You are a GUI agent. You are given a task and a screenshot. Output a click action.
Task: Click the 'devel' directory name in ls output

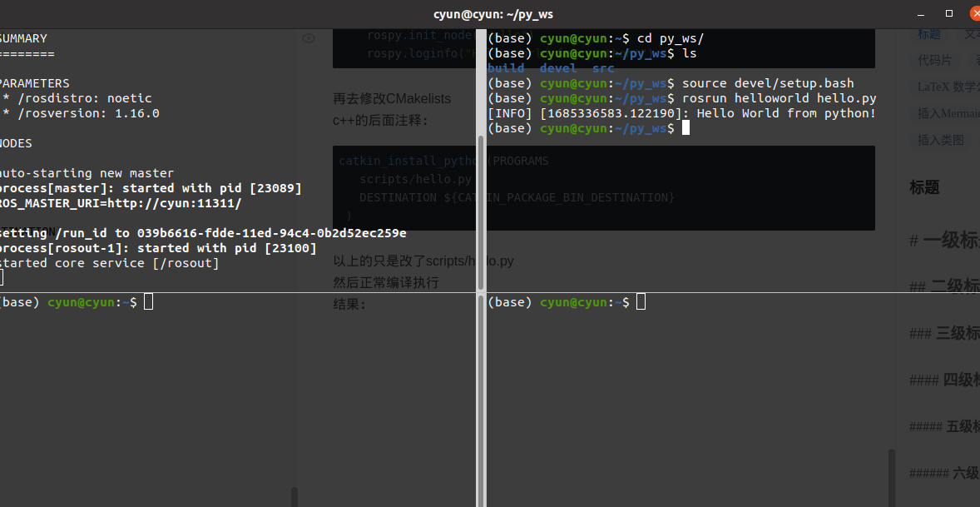click(558, 68)
